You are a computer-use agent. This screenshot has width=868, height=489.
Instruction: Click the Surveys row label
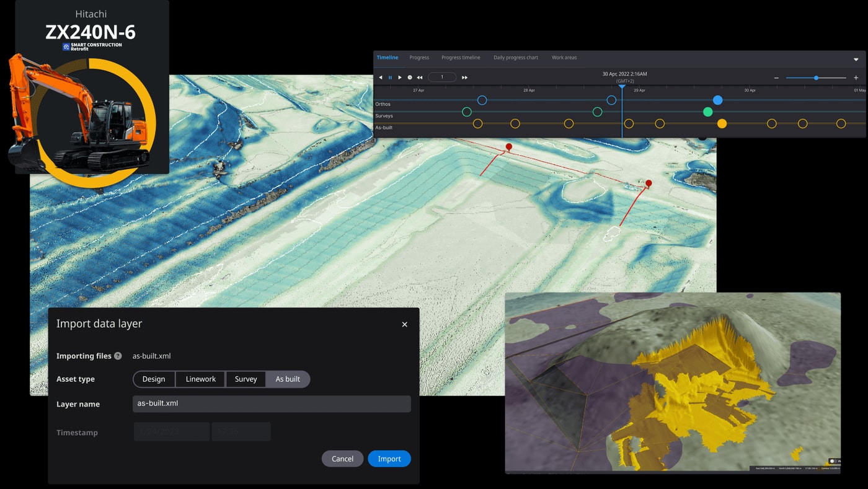click(384, 116)
